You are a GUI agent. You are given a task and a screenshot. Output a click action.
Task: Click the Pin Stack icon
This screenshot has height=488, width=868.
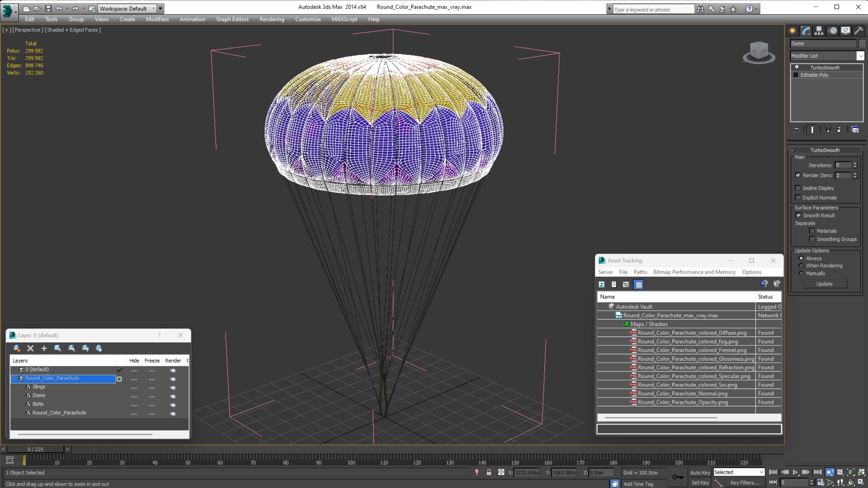[x=796, y=129]
